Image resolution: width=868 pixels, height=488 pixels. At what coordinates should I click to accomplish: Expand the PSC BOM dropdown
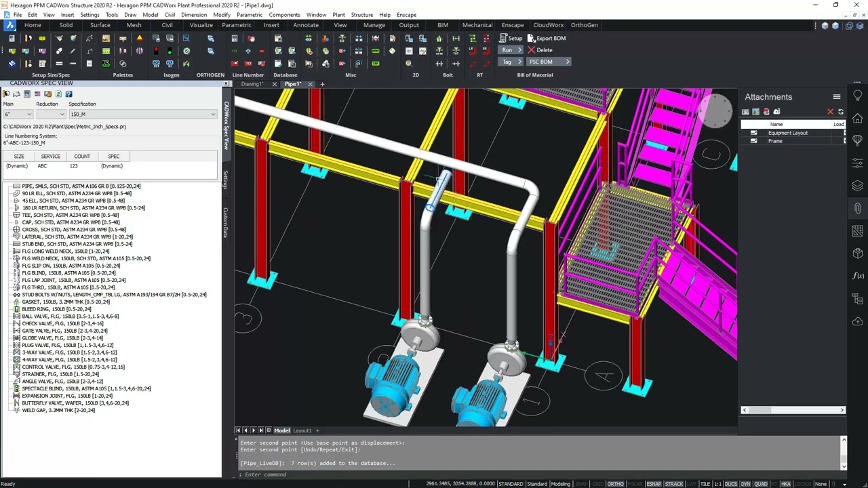click(x=567, y=62)
